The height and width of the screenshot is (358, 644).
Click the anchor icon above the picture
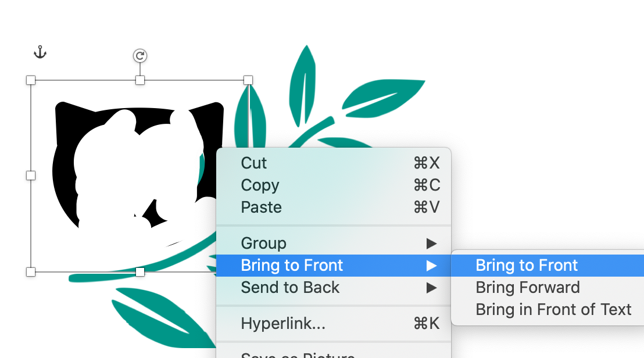(x=40, y=52)
